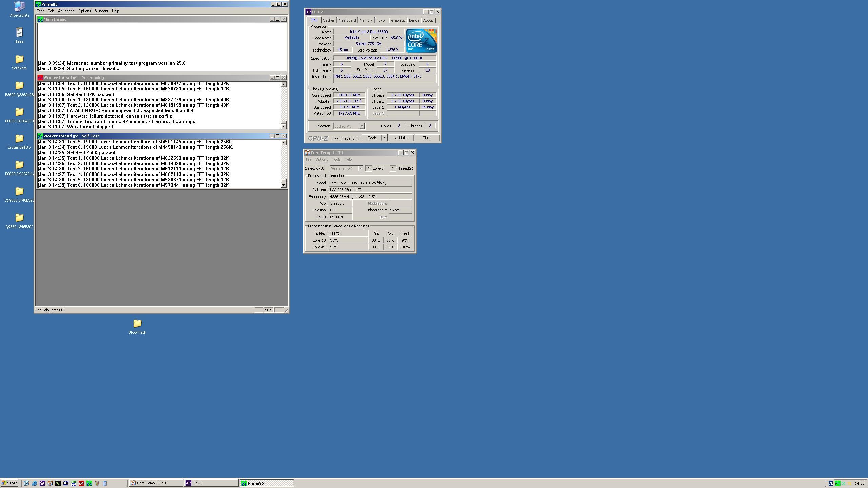This screenshot has width=868, height=488.
Task: Open the daten text file icon
Action: tap(19, 36)
